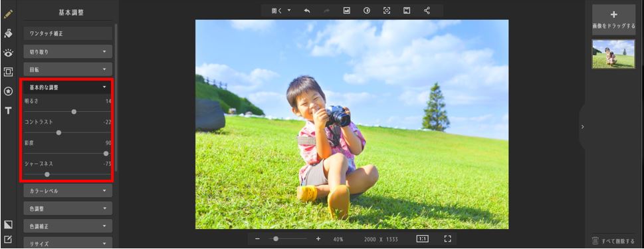Expand the カラーレベル section
Screen dimensions: 644x249
68,190
